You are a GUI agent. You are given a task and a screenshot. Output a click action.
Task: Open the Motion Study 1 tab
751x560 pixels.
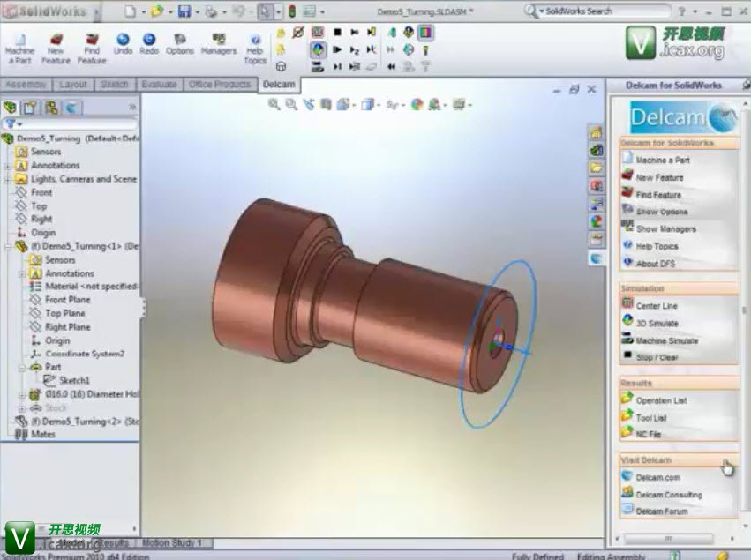pos(171,542)
